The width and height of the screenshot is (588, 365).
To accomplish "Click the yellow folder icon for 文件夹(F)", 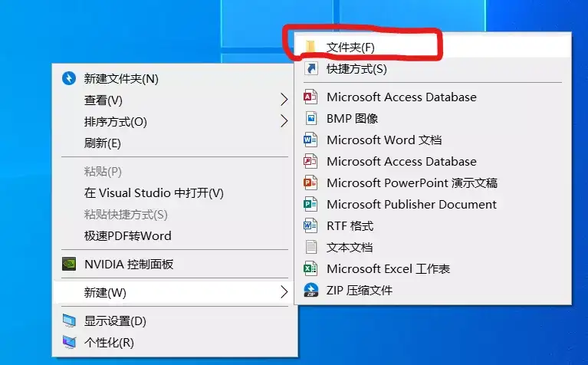I will (x=310, y=47).
